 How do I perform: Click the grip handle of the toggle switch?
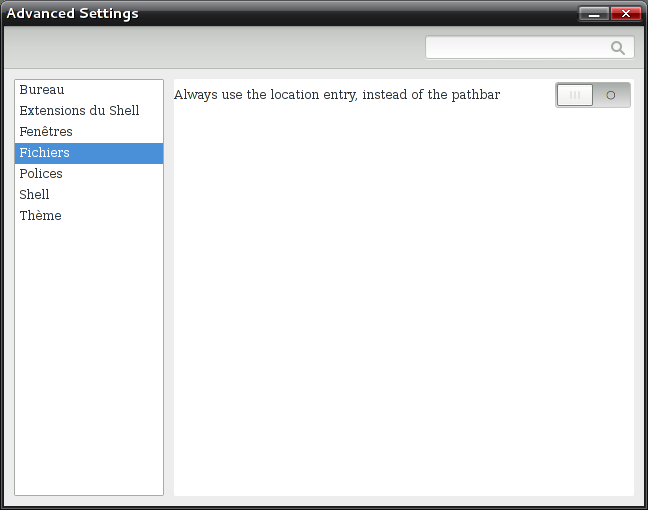tap(575, 95)
